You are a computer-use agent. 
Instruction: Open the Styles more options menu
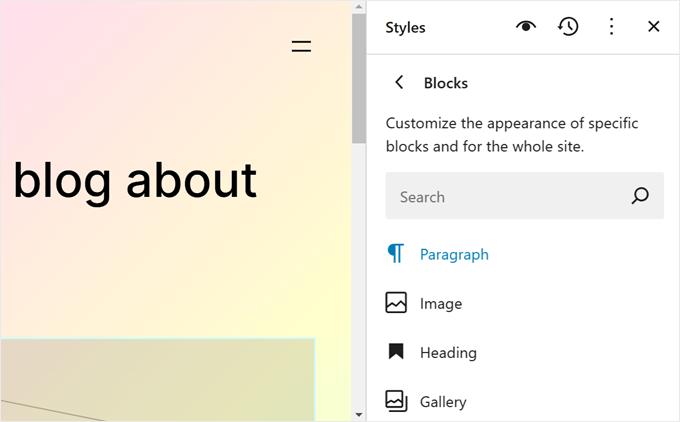(x=611, y=27)
